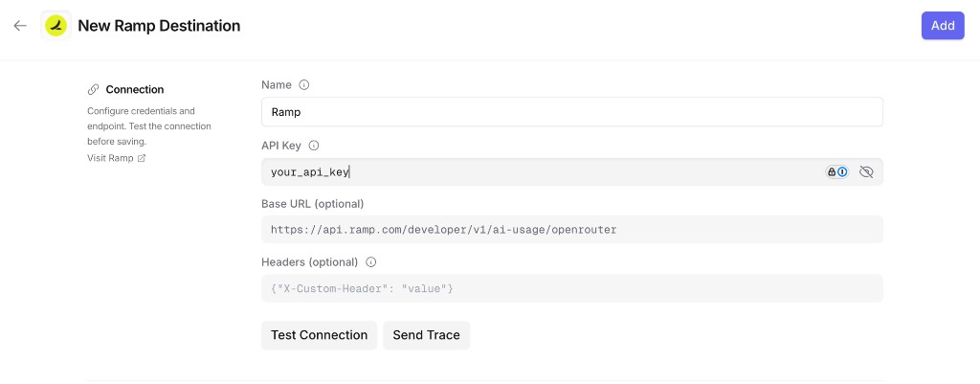The width and height of the screenshot is (980, 384).
Task: Click the New Ramp Destination title
Action: (159, 26)
